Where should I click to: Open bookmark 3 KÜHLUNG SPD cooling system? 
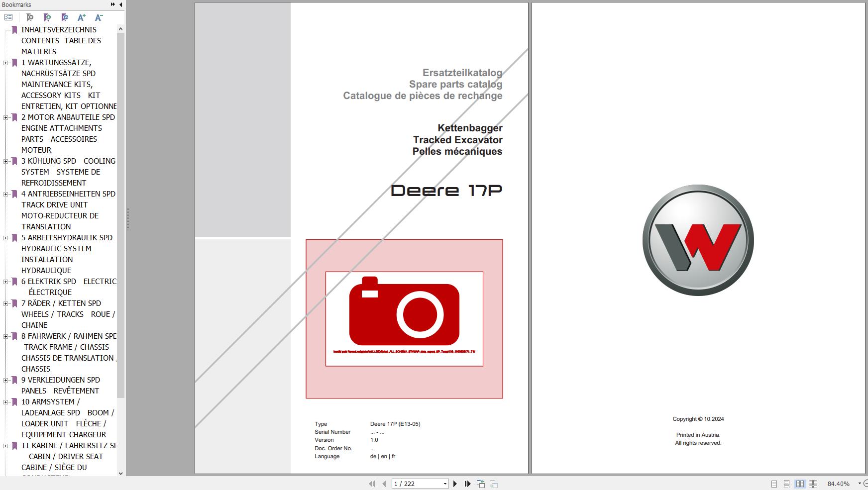tap(68, 172)
